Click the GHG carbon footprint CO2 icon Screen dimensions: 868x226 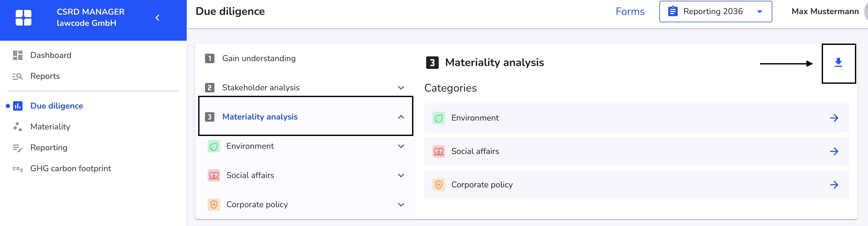point(18,169)
